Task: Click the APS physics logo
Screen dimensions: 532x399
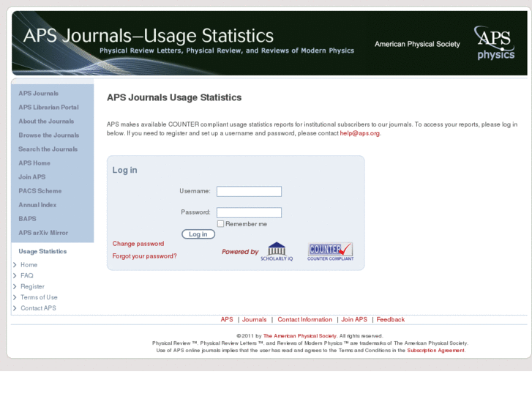Action: (495, 42)
